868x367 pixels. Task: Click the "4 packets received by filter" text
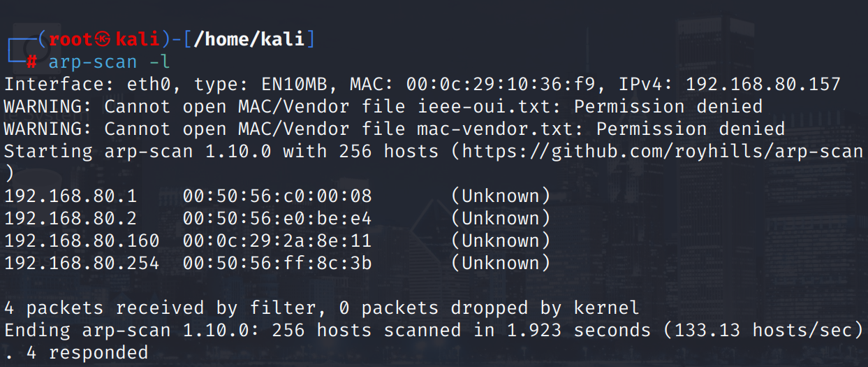(159, 308)
